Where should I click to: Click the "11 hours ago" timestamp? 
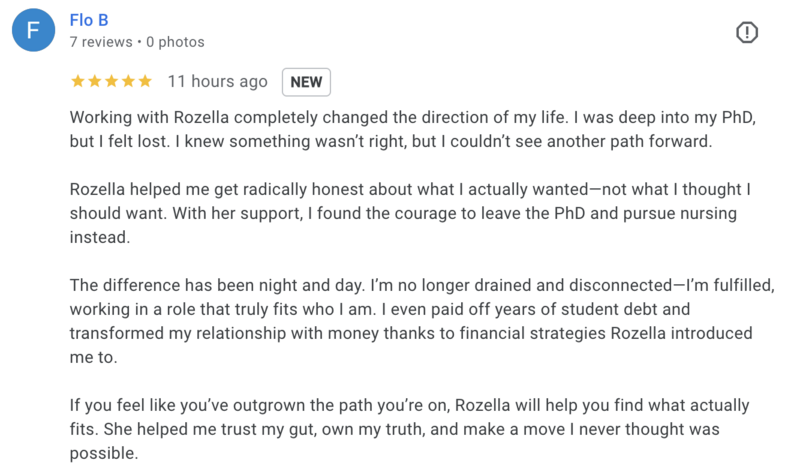(x=218, y=82)
